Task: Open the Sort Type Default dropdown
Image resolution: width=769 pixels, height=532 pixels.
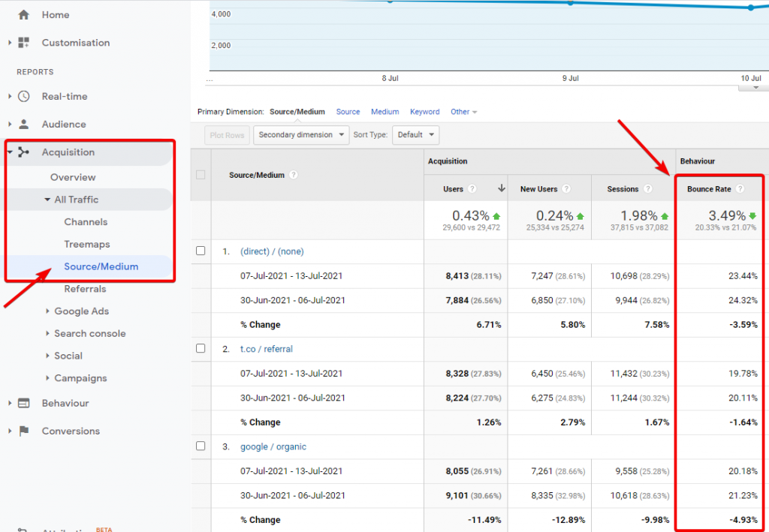Action: coord(415,135)
